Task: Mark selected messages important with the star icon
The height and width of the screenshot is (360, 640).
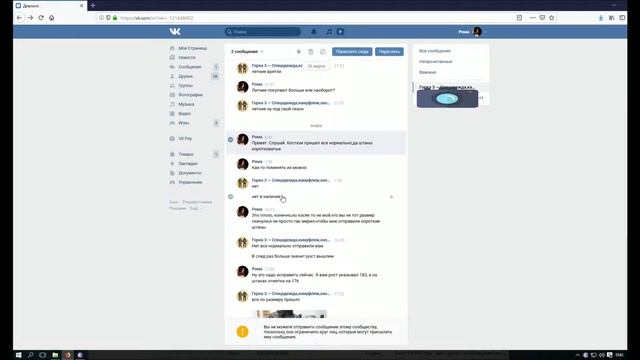Action: pyautogui.click(x=299, y=51)
